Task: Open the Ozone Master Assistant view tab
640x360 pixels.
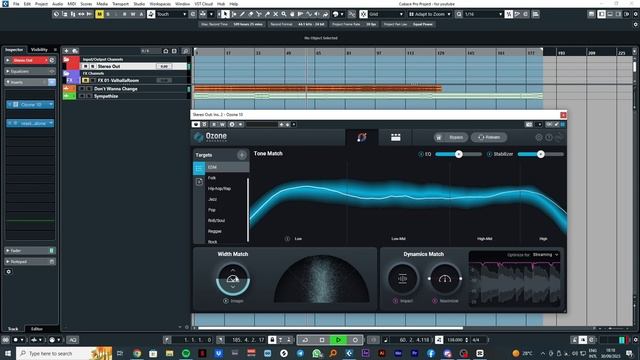Action: pos(362,138)
